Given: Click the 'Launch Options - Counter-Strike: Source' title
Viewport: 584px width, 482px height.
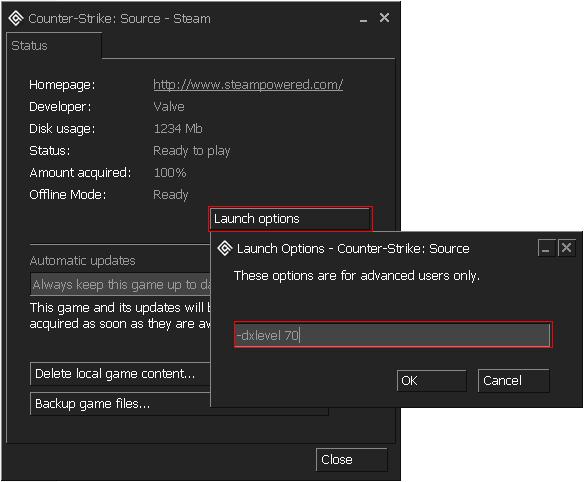Looking at the screenshot, I should coord(353,248).
